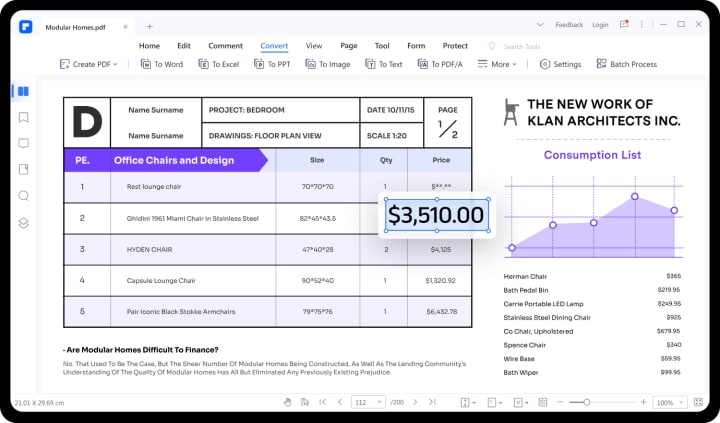Expand the title bar chevron dropdown
720x423 pixels.
[540, 25]
